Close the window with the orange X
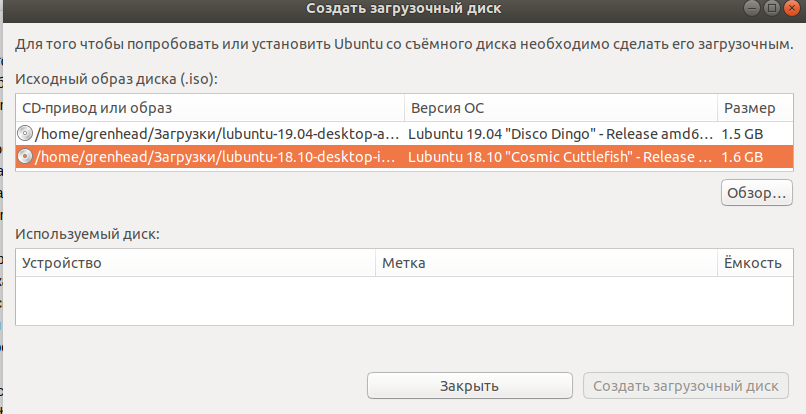This screenshot has height=414, width=806. coord(792,8)
